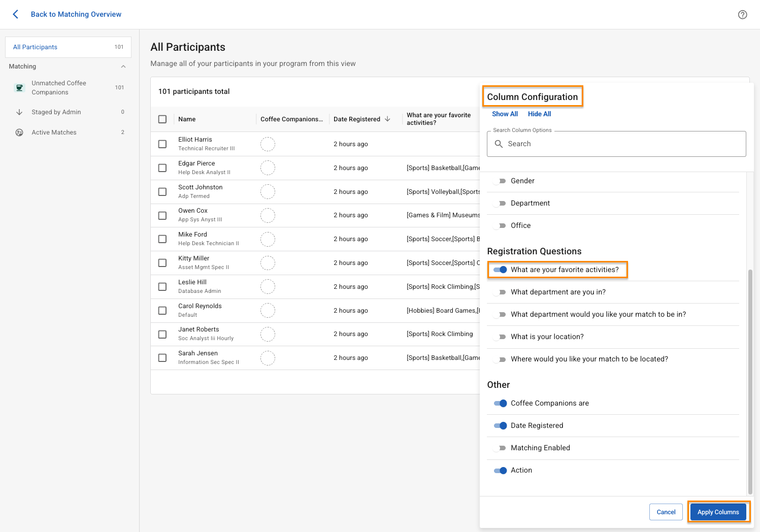Turn off the Date Registered column toggle
The width and height of the screenshot is (760, 532).
[500, 426]
